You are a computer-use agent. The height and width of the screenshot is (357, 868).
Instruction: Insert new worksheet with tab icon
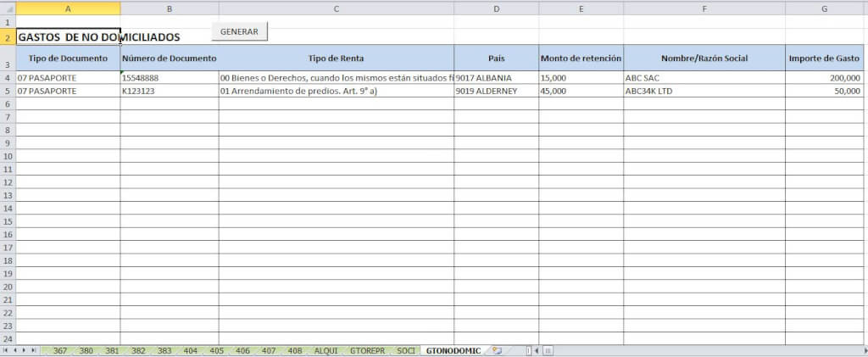498,350
